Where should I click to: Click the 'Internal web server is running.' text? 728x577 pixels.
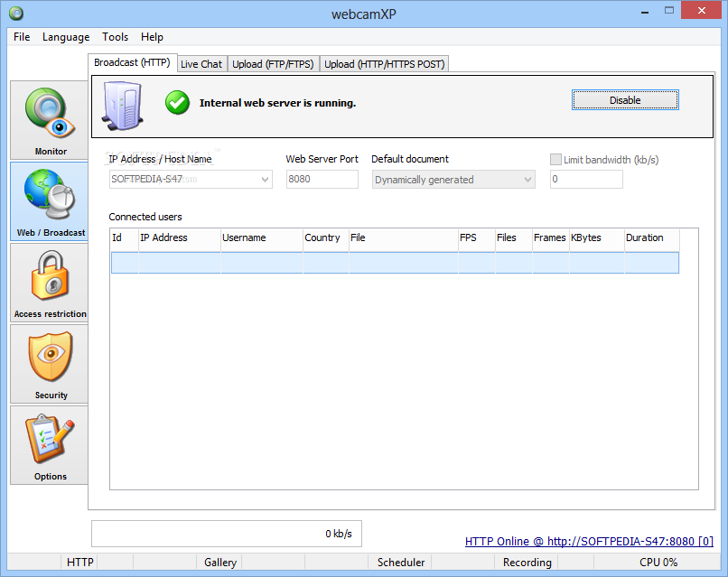(x=277, y=103)
